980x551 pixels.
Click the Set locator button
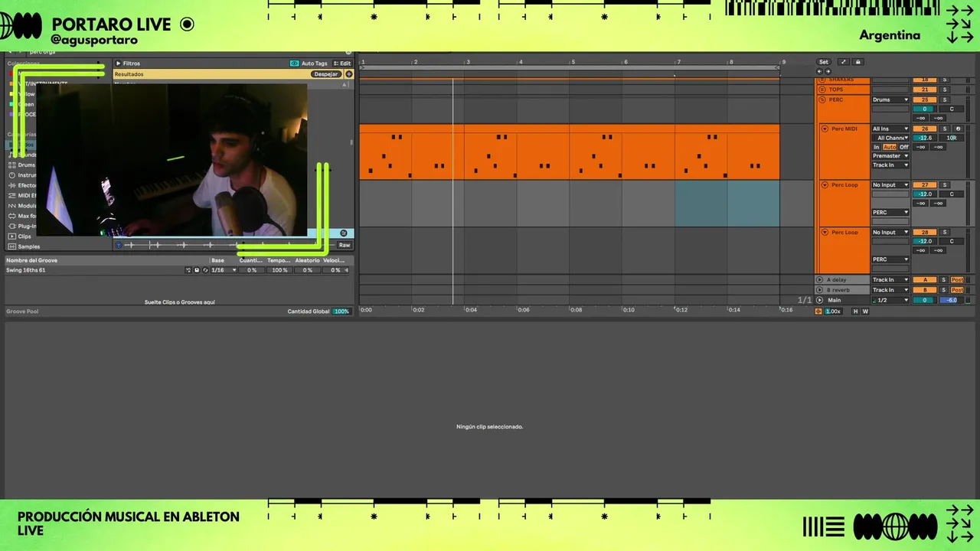(824, 62)
